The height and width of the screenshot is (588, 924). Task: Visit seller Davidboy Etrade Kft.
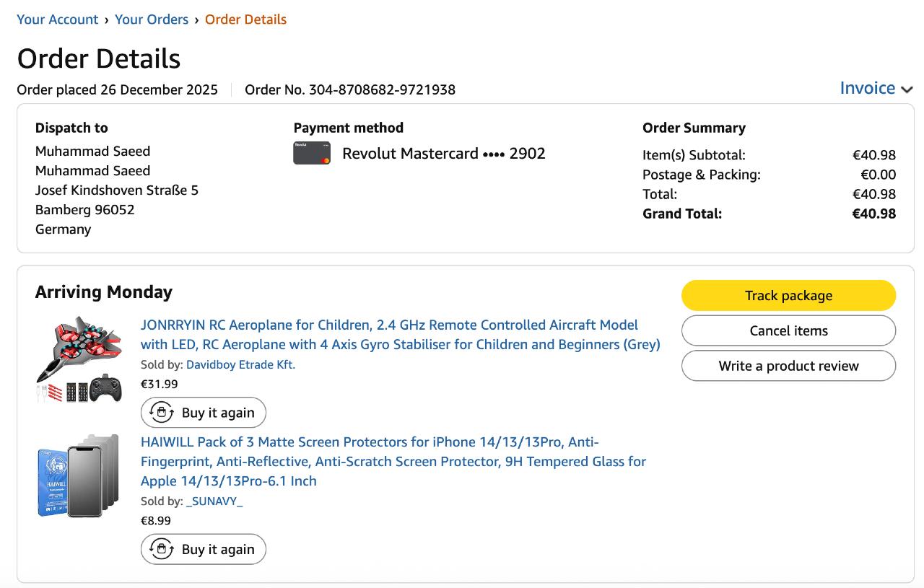pos(240,364)
